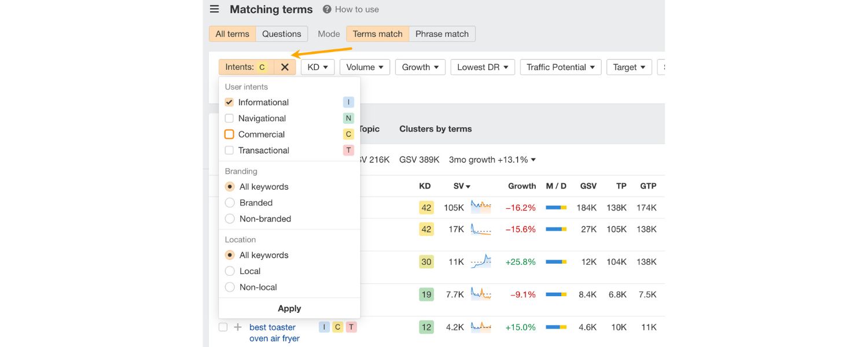Clear the Intents filter via the X icon
The height and width of the screenshot is (347, 868).
(x=284, y=67)
